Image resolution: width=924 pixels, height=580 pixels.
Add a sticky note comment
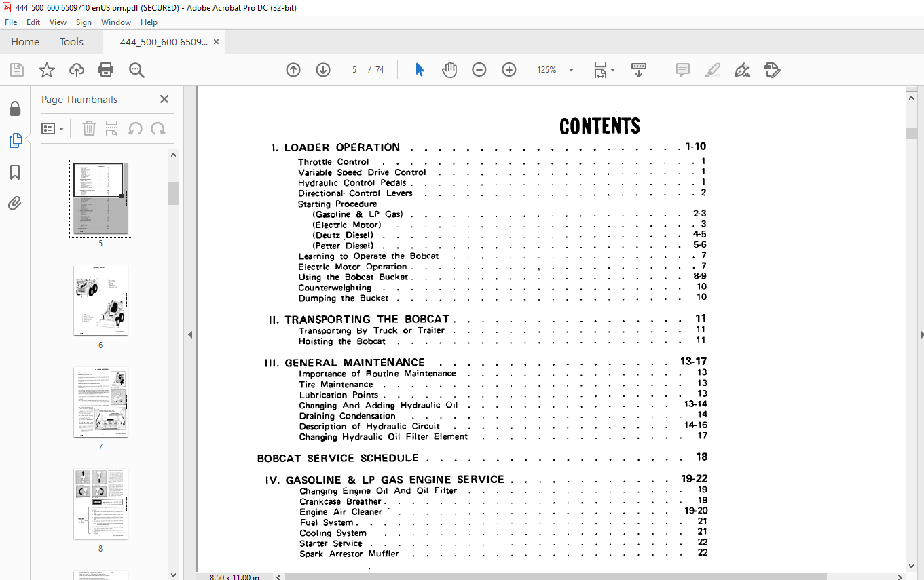click(683, 70)
